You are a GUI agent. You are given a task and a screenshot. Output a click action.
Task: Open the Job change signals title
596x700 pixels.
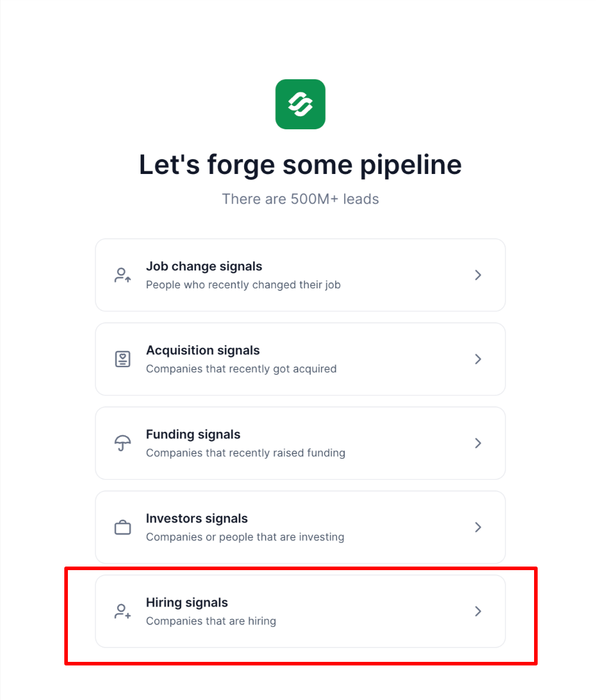click(x=204, y=266)
